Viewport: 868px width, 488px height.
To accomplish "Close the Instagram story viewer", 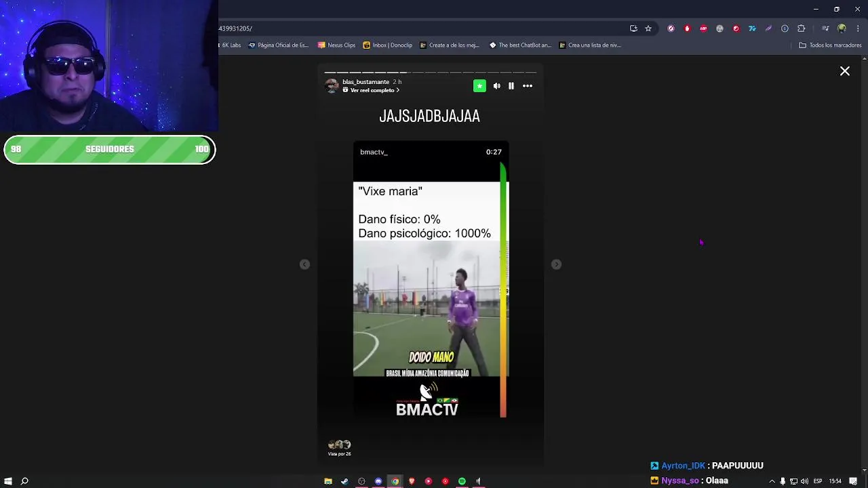I will (x=844, y=71).
